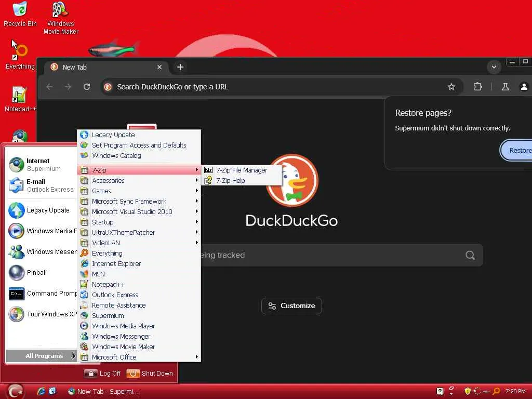Open Legacy Update at top of programs
Viewport: 532px width, 399px height.
(139, 135)
